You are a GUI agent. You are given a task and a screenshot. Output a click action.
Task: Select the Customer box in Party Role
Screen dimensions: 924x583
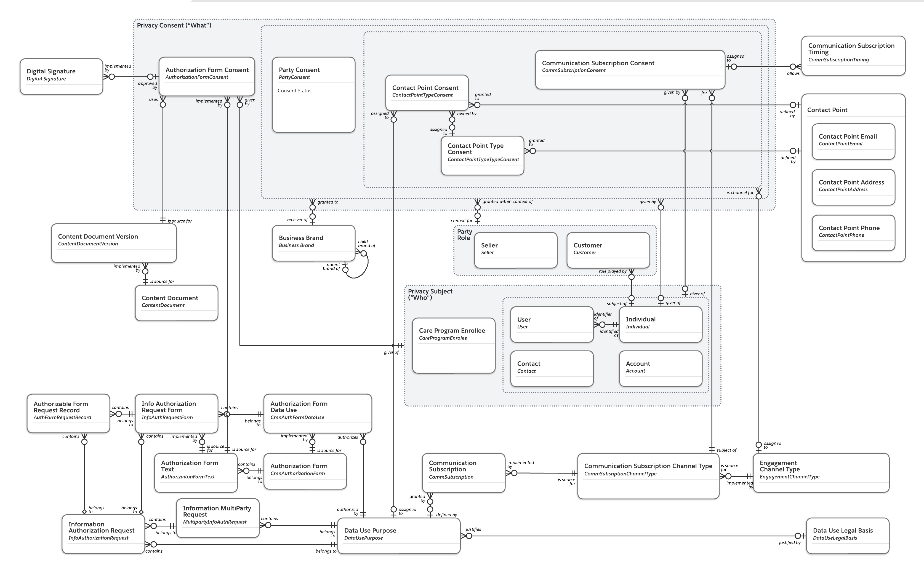tap(609, 250)
